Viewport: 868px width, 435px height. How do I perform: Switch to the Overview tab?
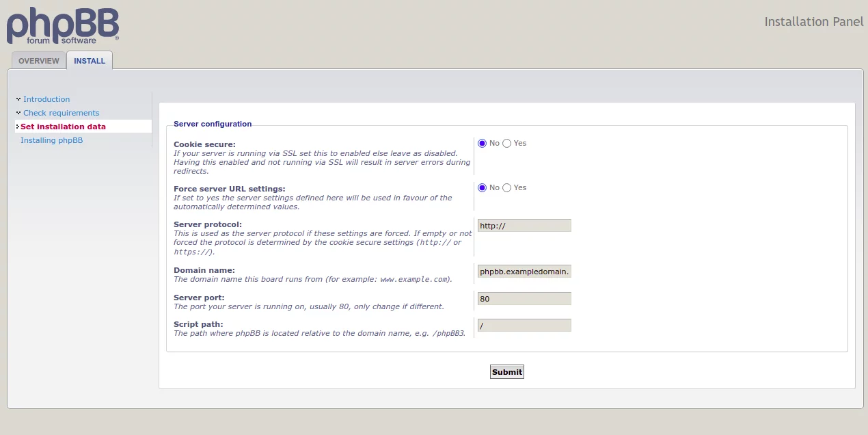pos(39,61)
